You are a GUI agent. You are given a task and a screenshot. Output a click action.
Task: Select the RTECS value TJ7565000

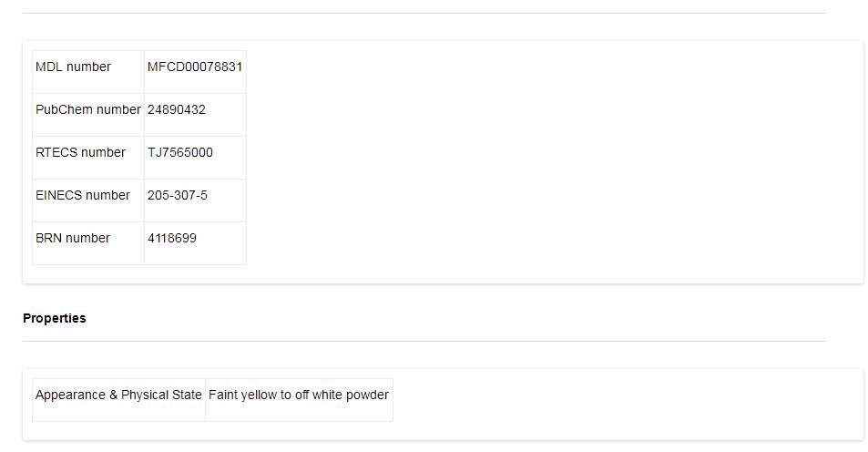click(179, 152)
